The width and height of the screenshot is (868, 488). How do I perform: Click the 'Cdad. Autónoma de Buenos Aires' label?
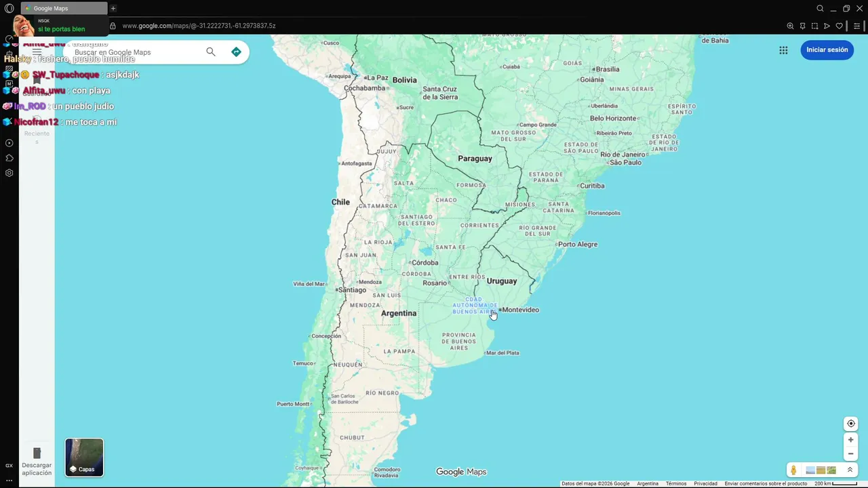(x=475, y=305)
